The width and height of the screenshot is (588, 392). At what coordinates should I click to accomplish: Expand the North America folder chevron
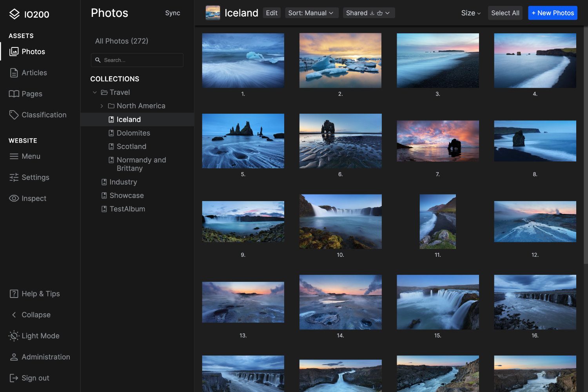tap(102, 106)
